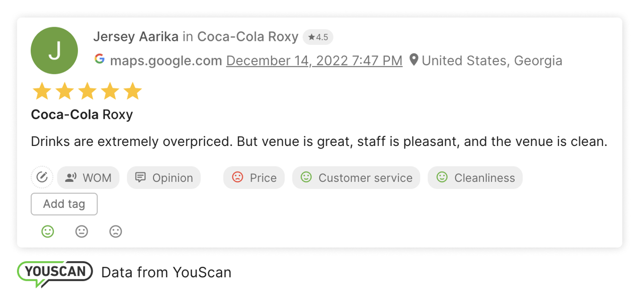Click the maps.google.com source link
644x299 pixels.
[166, 61]
